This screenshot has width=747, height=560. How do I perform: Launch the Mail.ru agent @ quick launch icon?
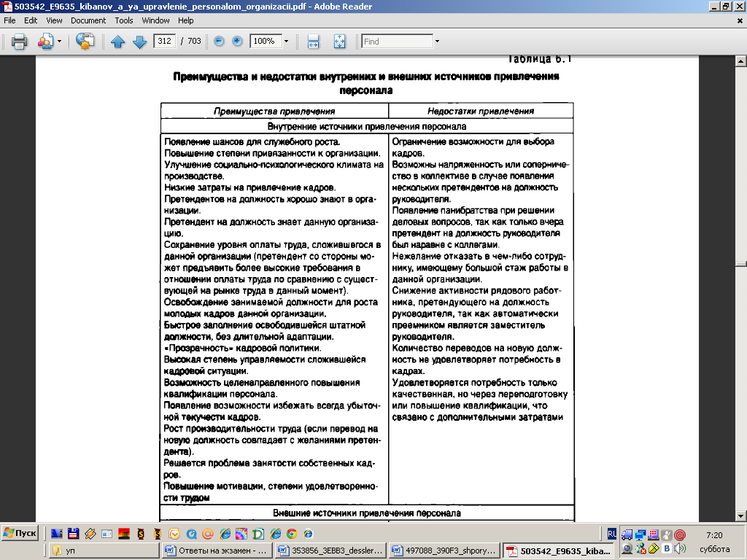[208, 534]
